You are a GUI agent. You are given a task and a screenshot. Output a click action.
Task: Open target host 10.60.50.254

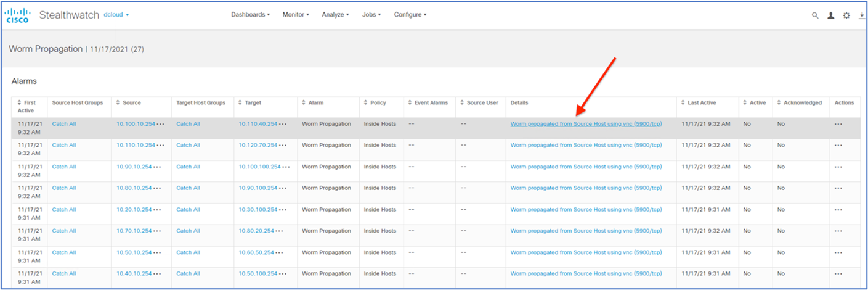pos(256,252)
